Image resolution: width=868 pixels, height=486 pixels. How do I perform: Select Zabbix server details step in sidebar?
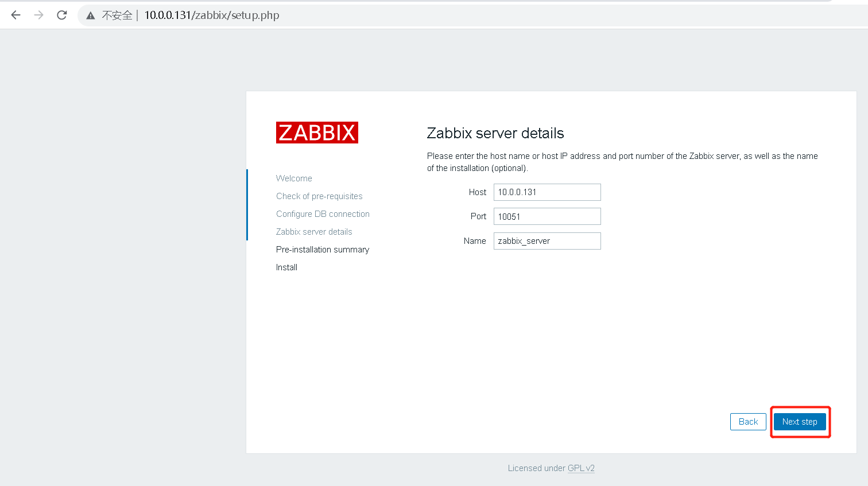[x=314, y=232]
